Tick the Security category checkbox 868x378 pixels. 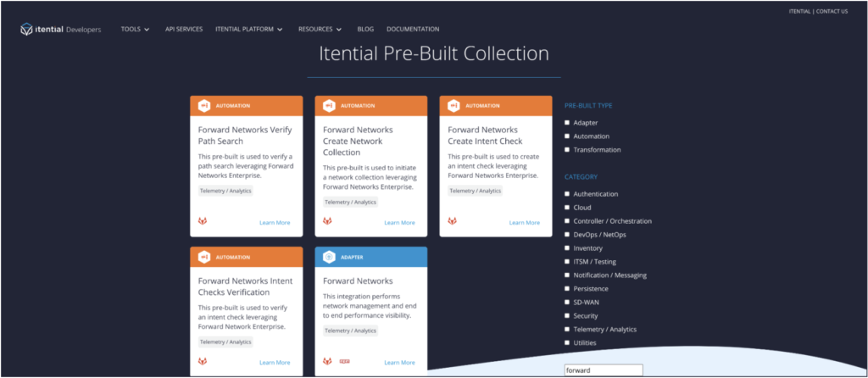coord(567,316)
